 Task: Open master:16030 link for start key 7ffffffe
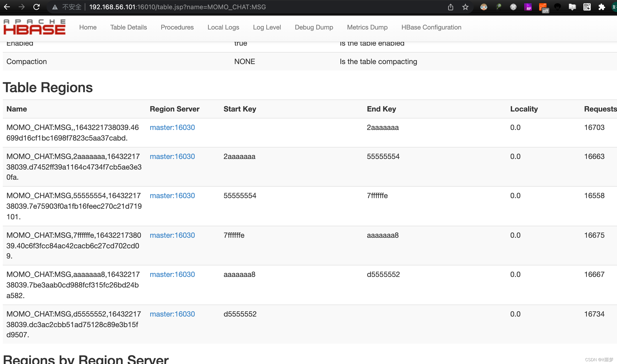pyautogui.click(x=172, y=235)
